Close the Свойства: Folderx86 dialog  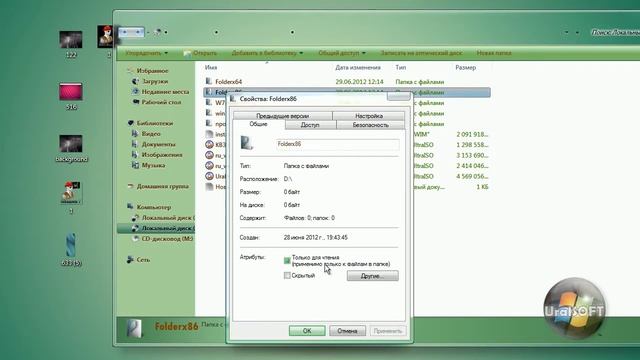click(x=399, y=96)
